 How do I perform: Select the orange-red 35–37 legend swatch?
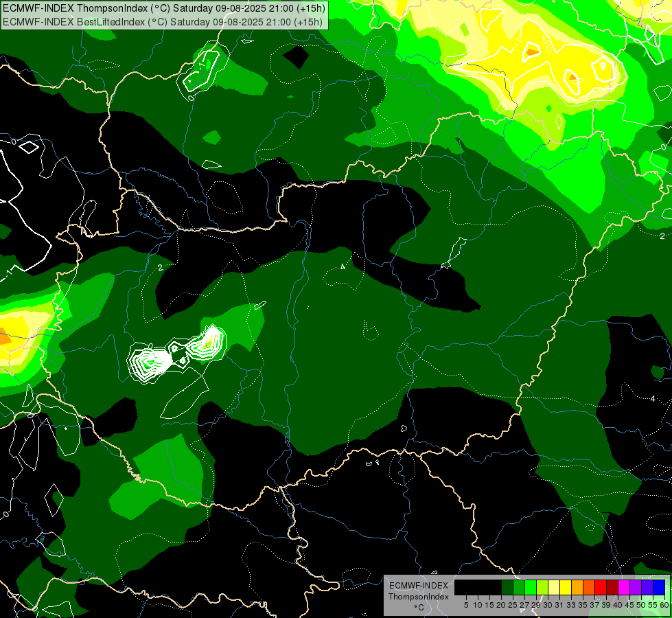[589, 587]
